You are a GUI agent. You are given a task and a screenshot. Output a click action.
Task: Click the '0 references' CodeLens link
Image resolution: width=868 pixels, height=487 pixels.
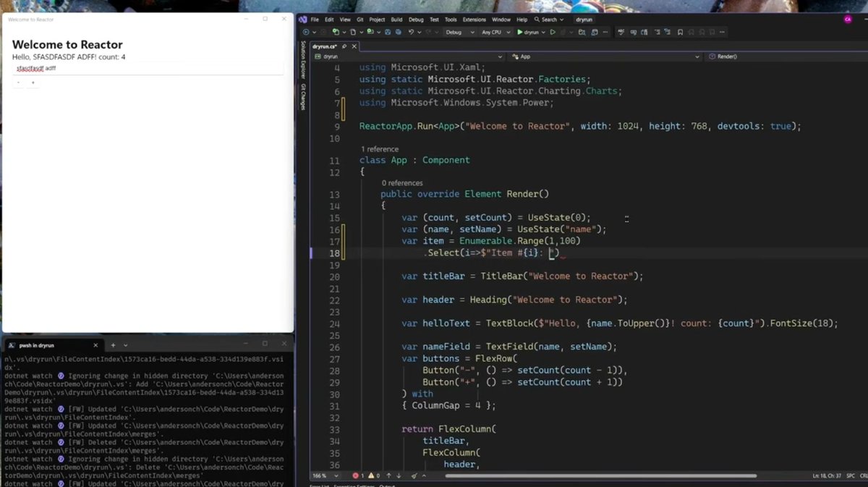(x=402, y=183)
